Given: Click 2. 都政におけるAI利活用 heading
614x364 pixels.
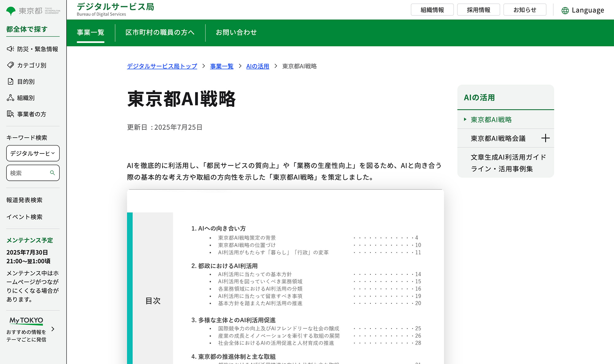Looking at the screenshot, I should [x=224, y=266].
